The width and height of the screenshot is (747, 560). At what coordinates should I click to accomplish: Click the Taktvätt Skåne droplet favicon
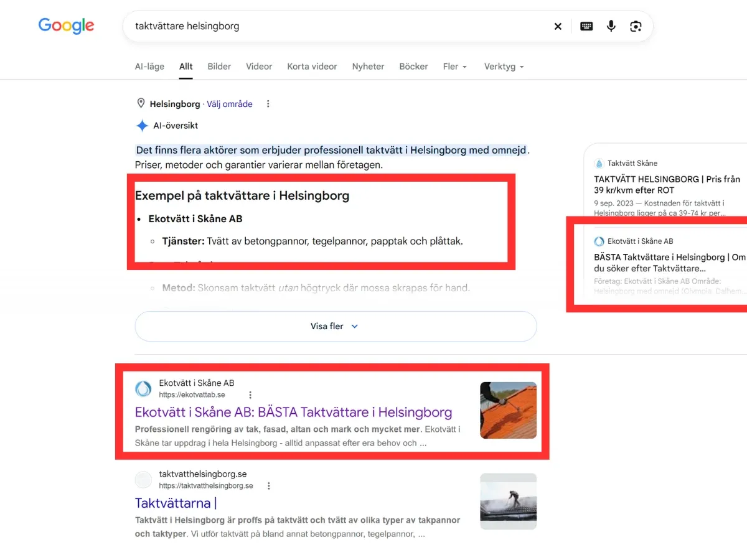pos(599,164)
